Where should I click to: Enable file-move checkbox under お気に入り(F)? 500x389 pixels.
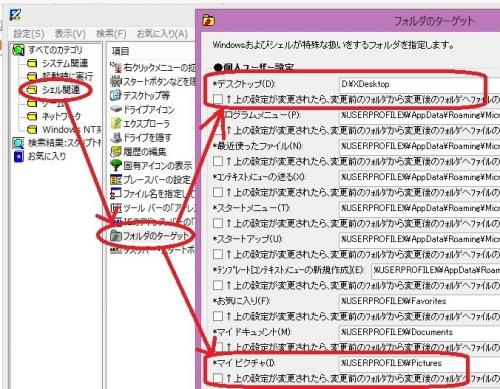coord(218,316)
